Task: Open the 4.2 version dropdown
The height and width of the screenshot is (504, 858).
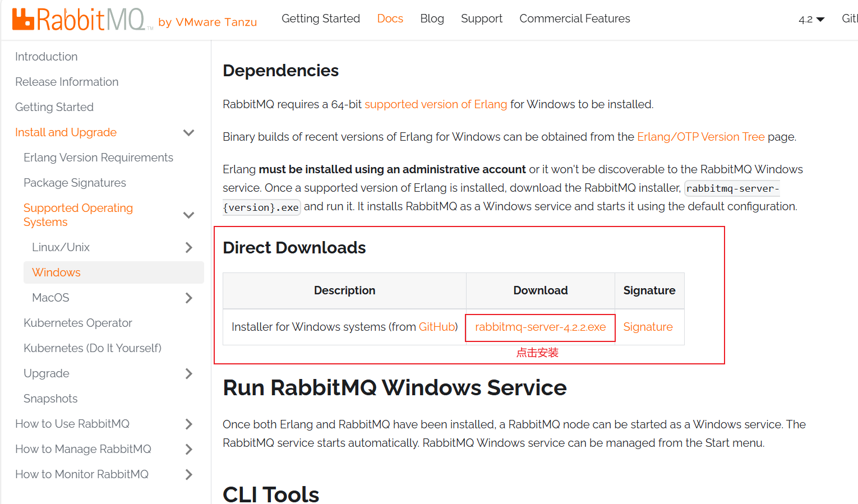Action: click(x=811, y=19)
